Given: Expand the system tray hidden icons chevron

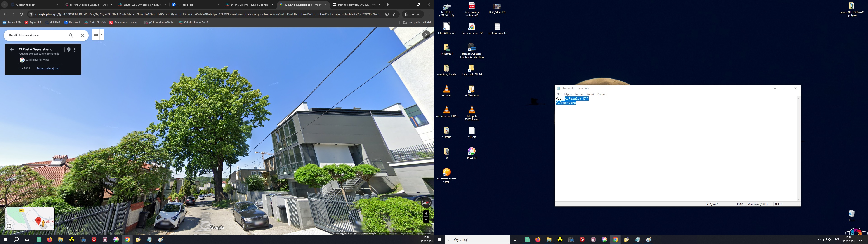Looking at the screenshot, I should (x=819, y=240).
